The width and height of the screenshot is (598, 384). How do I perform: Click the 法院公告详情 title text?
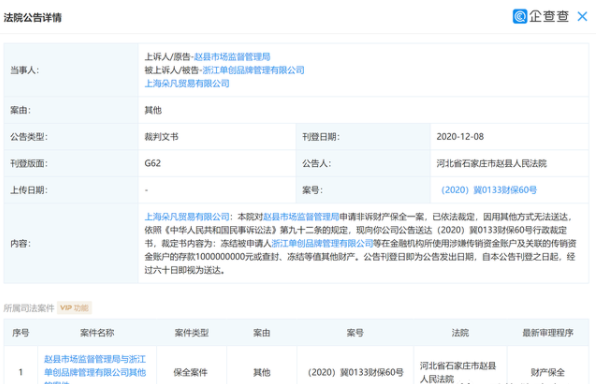tap(32, 18)
